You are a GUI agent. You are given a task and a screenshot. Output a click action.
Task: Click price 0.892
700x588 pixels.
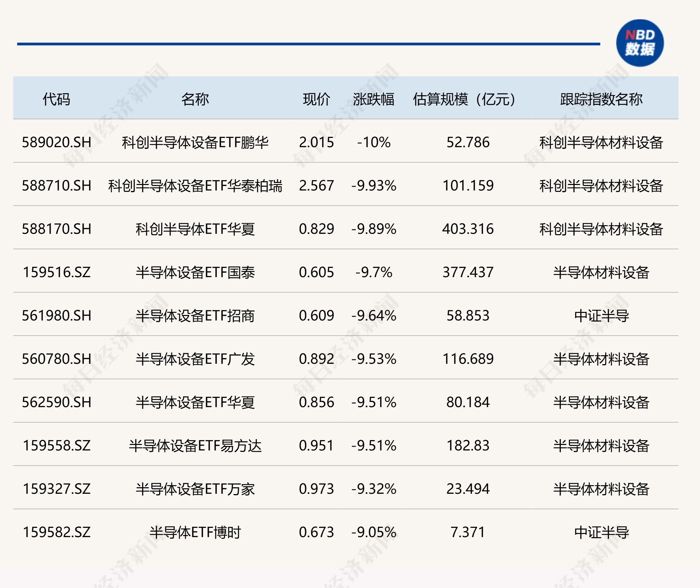(316, 359)
